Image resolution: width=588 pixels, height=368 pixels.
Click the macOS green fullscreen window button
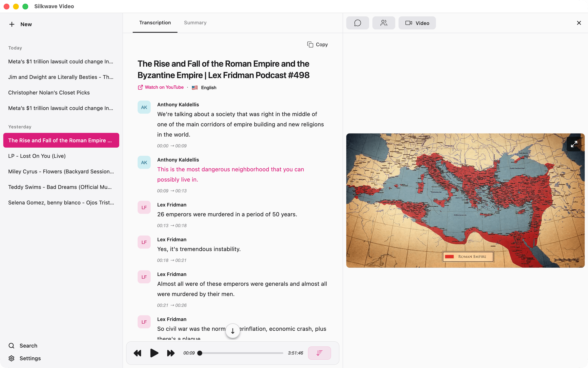click(x=25, y=6)
